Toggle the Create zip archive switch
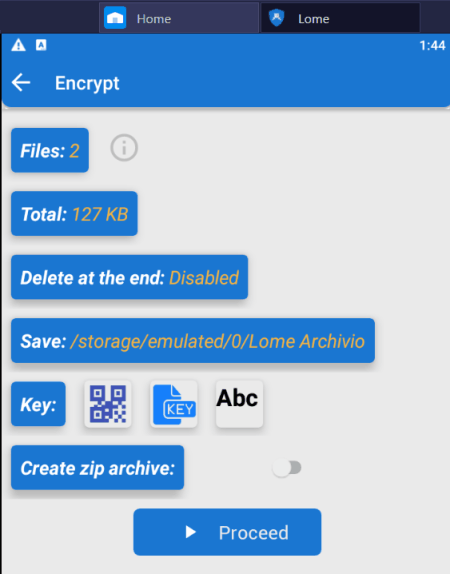 coord(287,467)
